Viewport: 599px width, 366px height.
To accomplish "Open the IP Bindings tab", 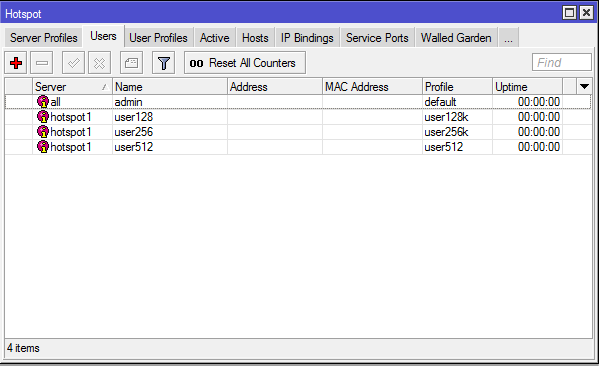I will pyautogui.click(x=307, y=38).
